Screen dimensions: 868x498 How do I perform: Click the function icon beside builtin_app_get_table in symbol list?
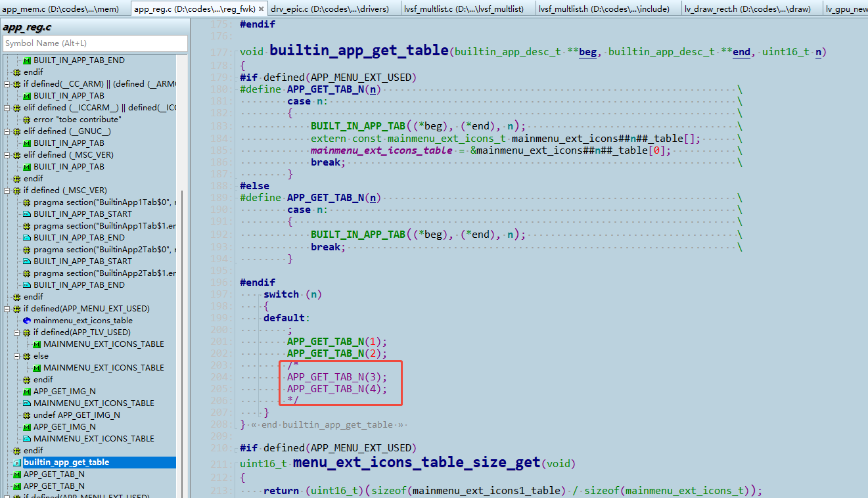[x=17, y=463]
